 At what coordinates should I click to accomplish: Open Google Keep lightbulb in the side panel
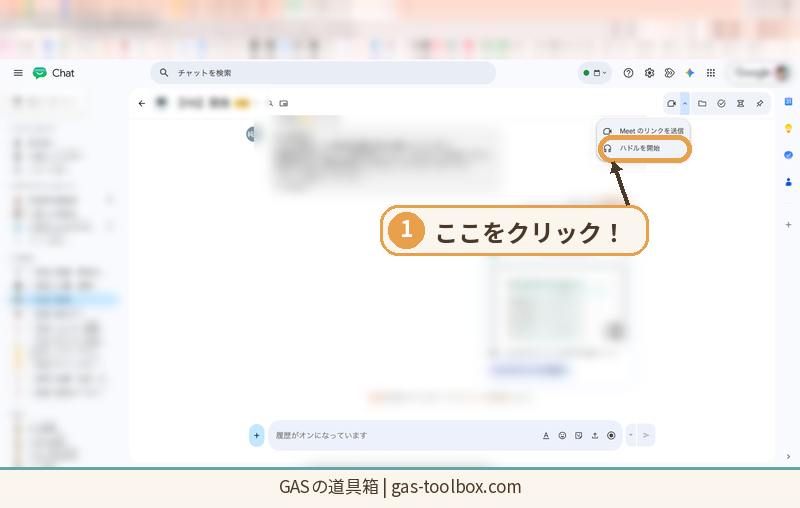coord(788,128)
